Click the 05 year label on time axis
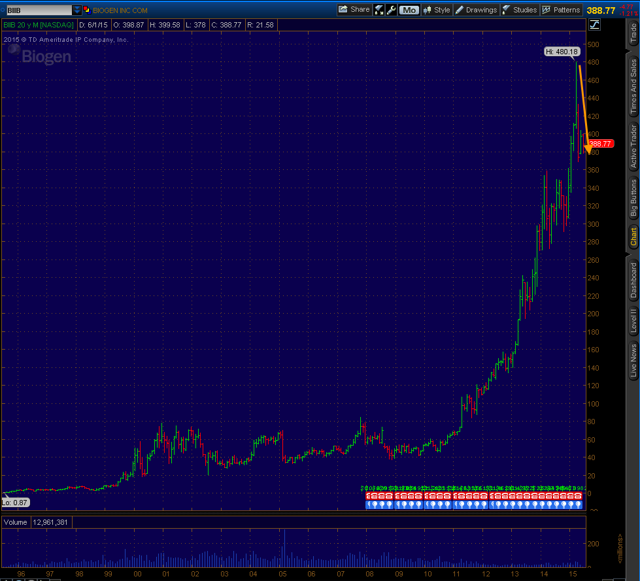Screen dimensions: 640x581 tap(282, 574)
